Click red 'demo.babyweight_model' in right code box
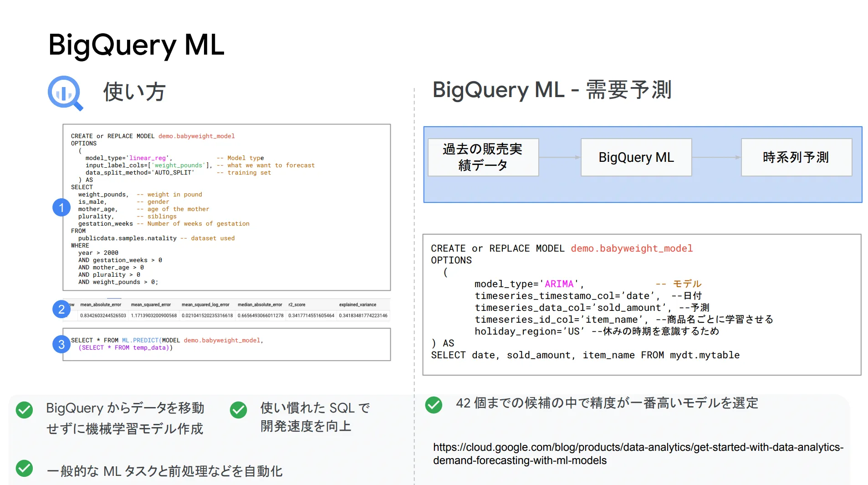The width and height of the screenshot is (868, 485). coord(632,248)
